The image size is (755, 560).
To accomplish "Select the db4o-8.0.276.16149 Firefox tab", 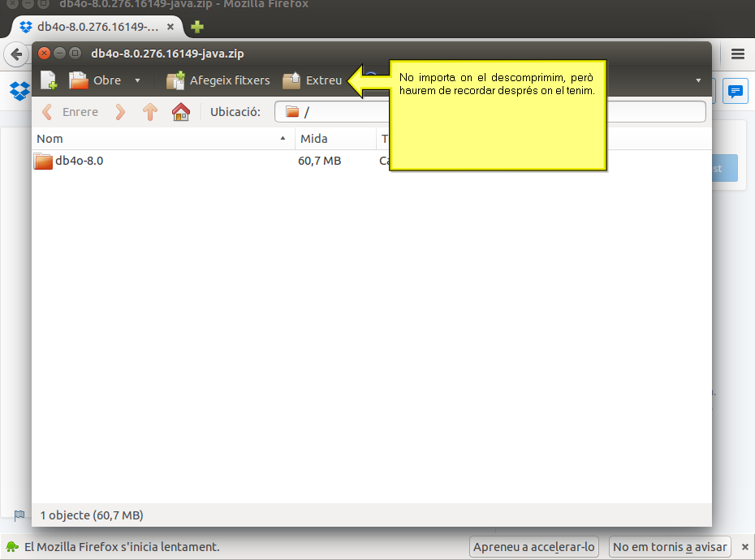I will click(97, 27).
